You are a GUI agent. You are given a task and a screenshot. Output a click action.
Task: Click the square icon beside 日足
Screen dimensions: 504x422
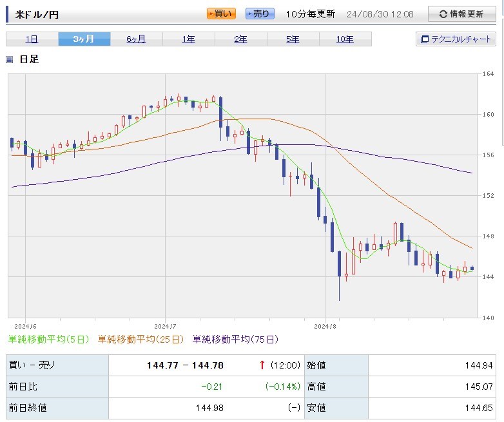(10, 60)
